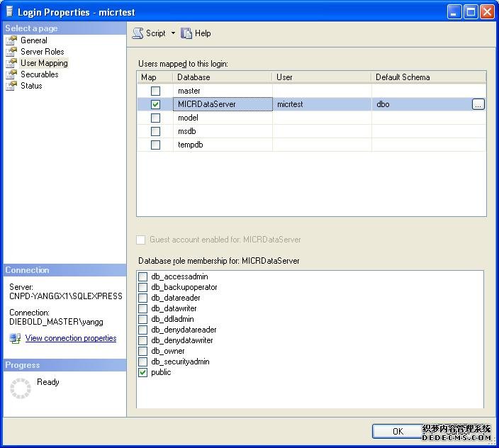Uncheck the MICRDataServer map checkbox
Viewport: 499px width, 448px height.
(x=155, y=104)
